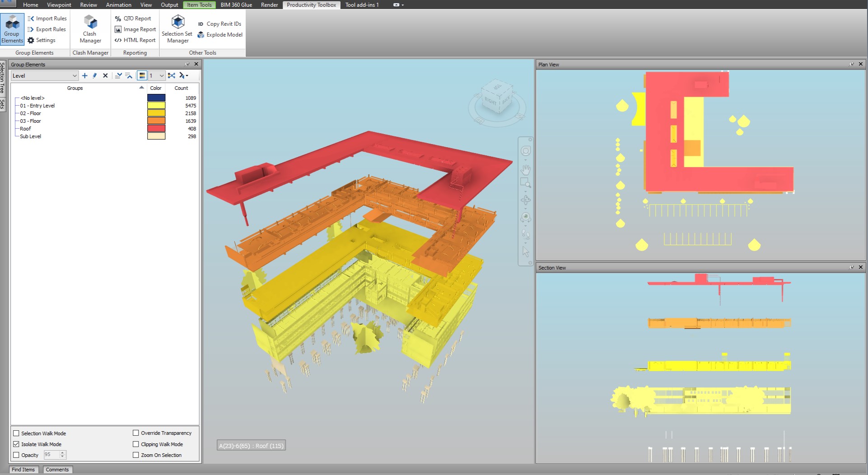This screenshot has width=868, height=475.
Task: Select the pan hand navigation tool
Action: tap(525, 170)
